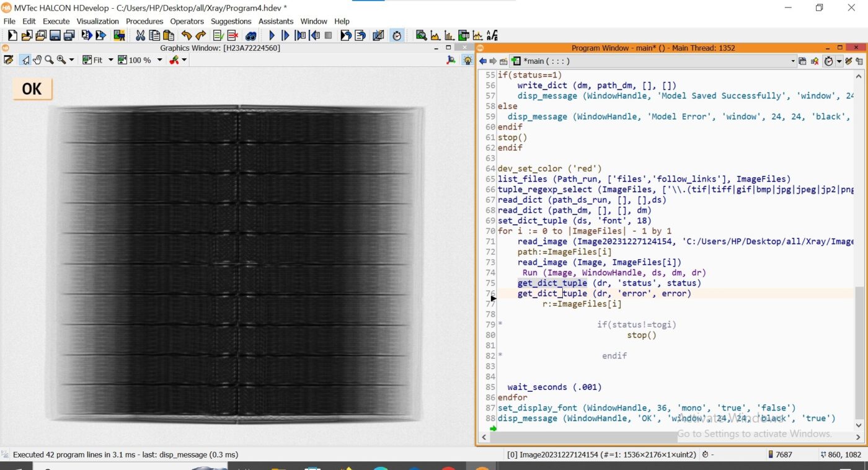Image resolution: width=868 pixels, height=470 pixels.
Task: Click the Step Into icon
Action: coord(301,35)
